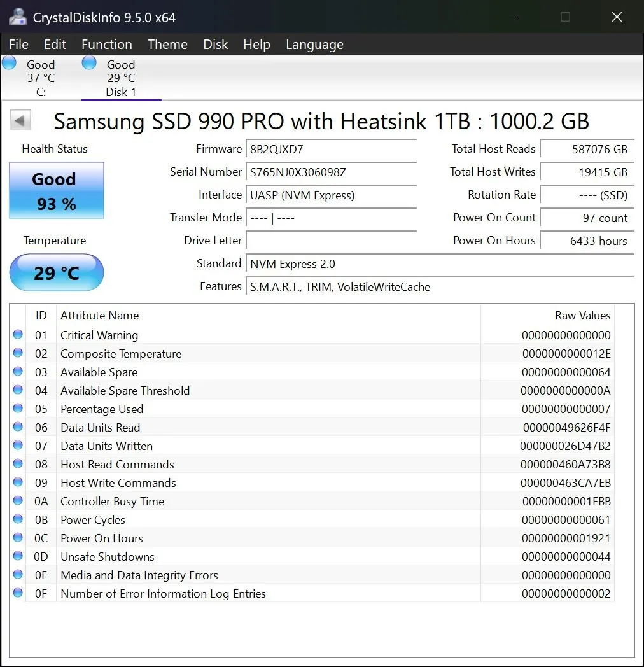
Task: Open the Help menu
Action: [x=256, y=45]
